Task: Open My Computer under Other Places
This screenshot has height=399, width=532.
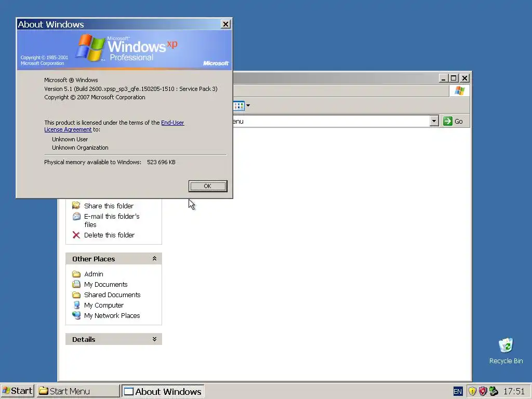Action: tap(104, 305)
